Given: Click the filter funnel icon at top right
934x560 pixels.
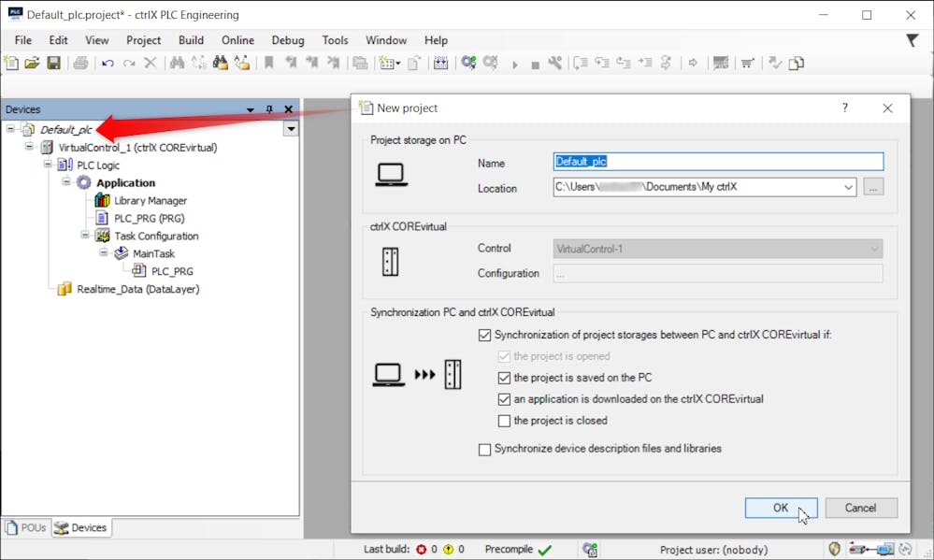Looking at the screenshot, I should (912, 40).
